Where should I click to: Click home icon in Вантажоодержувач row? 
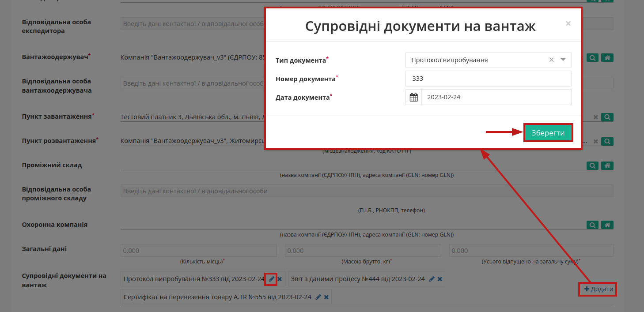pos(607,58)
